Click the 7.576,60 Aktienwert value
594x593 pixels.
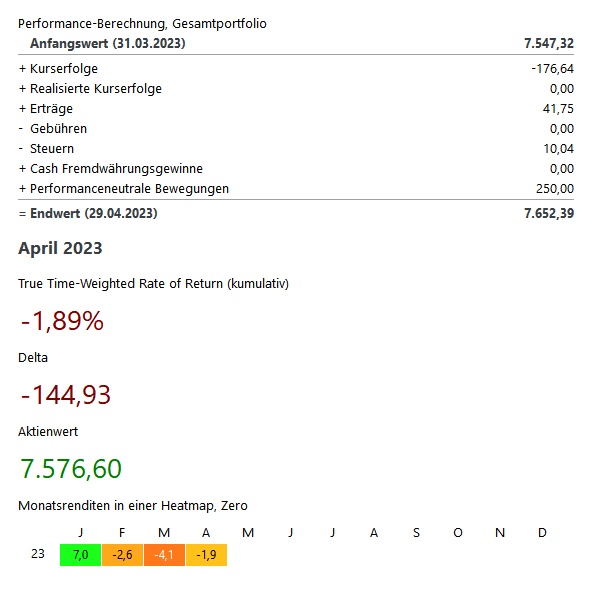click(x=71, y=469)
